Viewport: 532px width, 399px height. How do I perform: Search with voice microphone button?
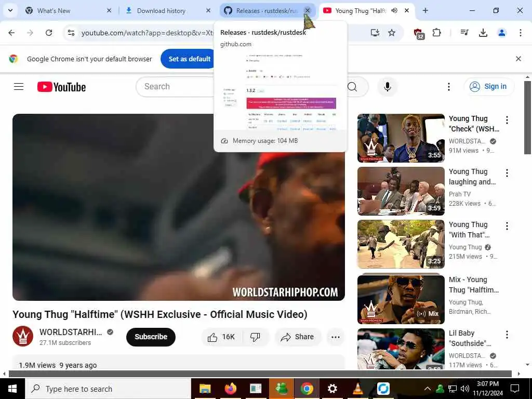pos(388,87)
